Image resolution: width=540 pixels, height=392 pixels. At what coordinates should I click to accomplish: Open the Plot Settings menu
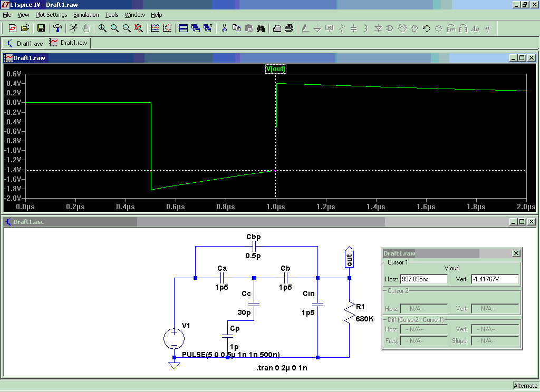coord(51,15)
